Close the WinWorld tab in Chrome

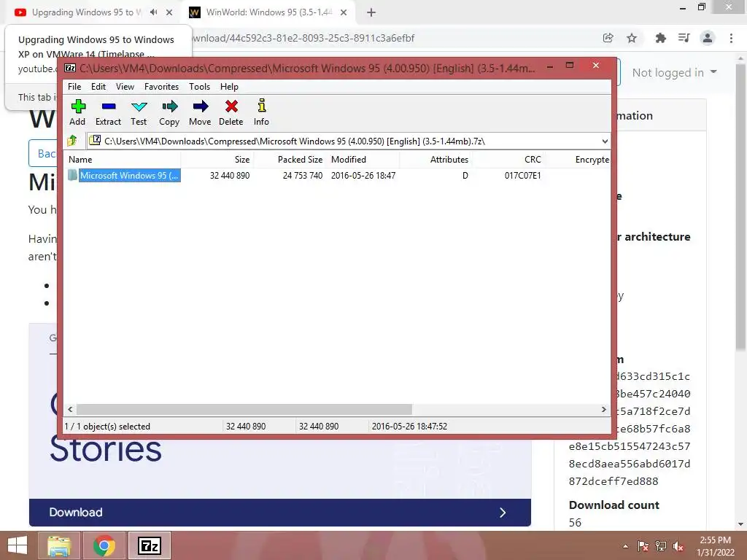pyautogui.click(x=344, y=13)
